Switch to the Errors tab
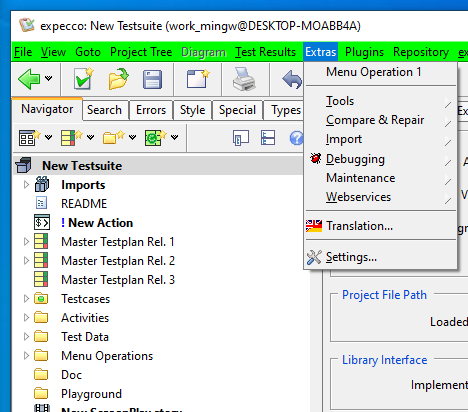The width and height of the screenshot is (468, 412). [151, 110]
